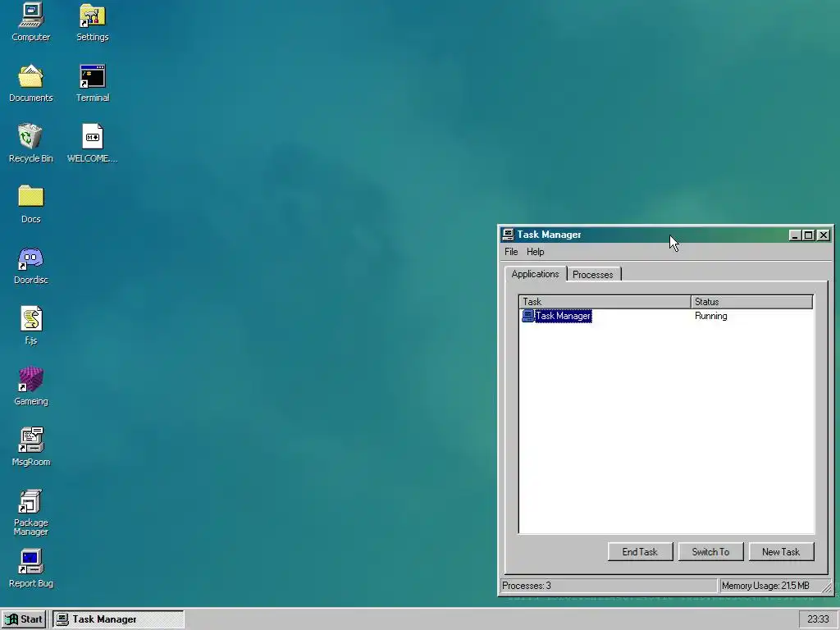This screenshot has width=840, height=630.
Task: Click the Task Manager row icon in list
Action: [x=527, y=316]
